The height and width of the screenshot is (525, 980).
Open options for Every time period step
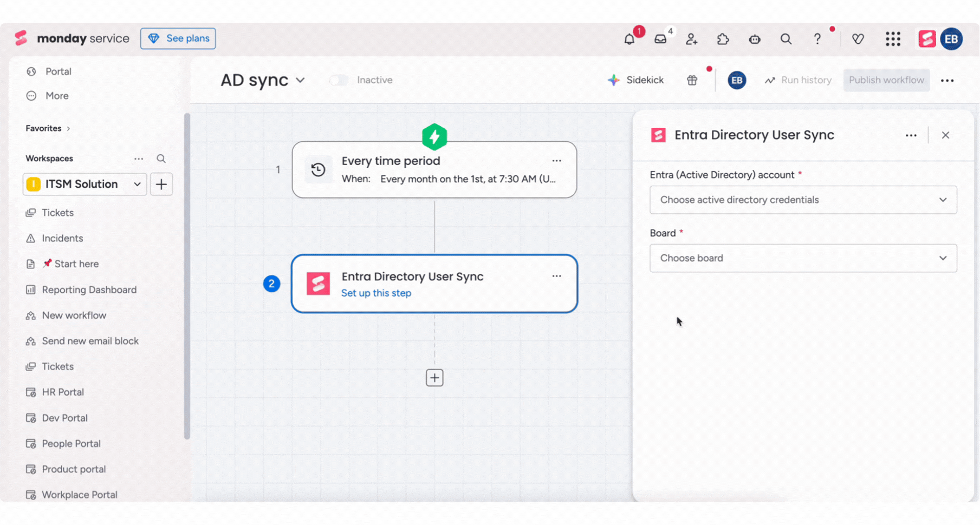(556, 161)
